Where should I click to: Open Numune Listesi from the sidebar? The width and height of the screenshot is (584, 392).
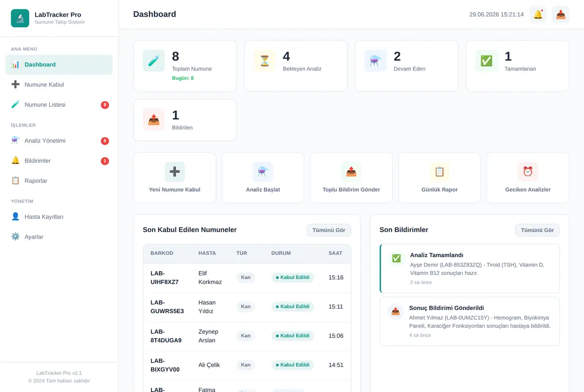[x=59, y=105]
